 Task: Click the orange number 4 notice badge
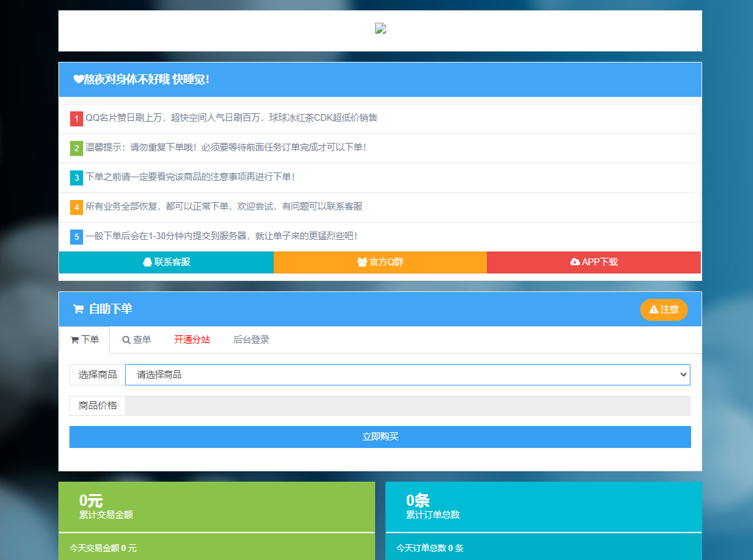point(76,208)
